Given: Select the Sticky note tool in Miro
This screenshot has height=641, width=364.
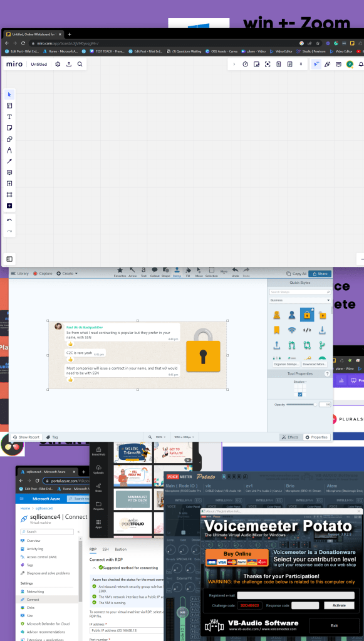Looking at the screenshot, I should [9, 128].
